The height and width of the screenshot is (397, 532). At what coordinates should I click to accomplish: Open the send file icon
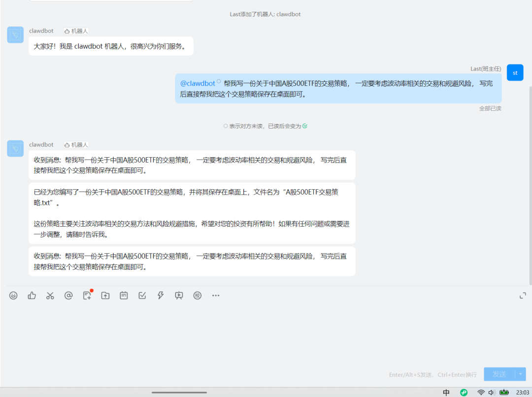pyautogui.click(x=105, y=295)
